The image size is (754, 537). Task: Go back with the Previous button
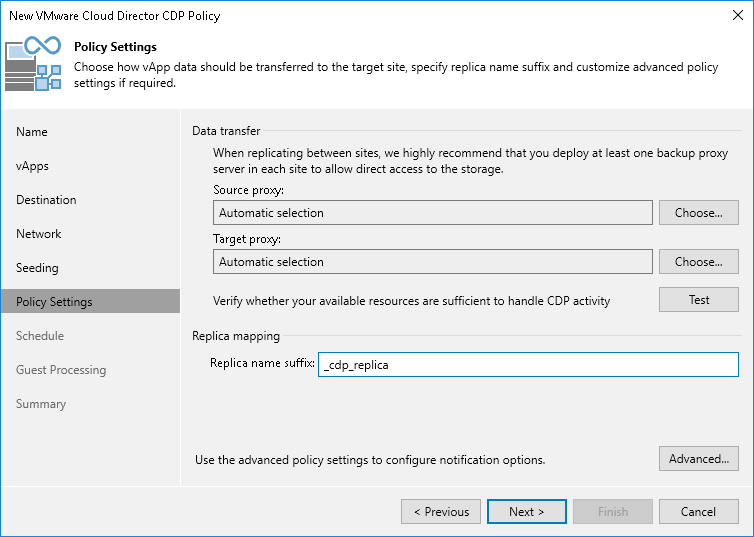pyautogui.click(x=441, y=512)
